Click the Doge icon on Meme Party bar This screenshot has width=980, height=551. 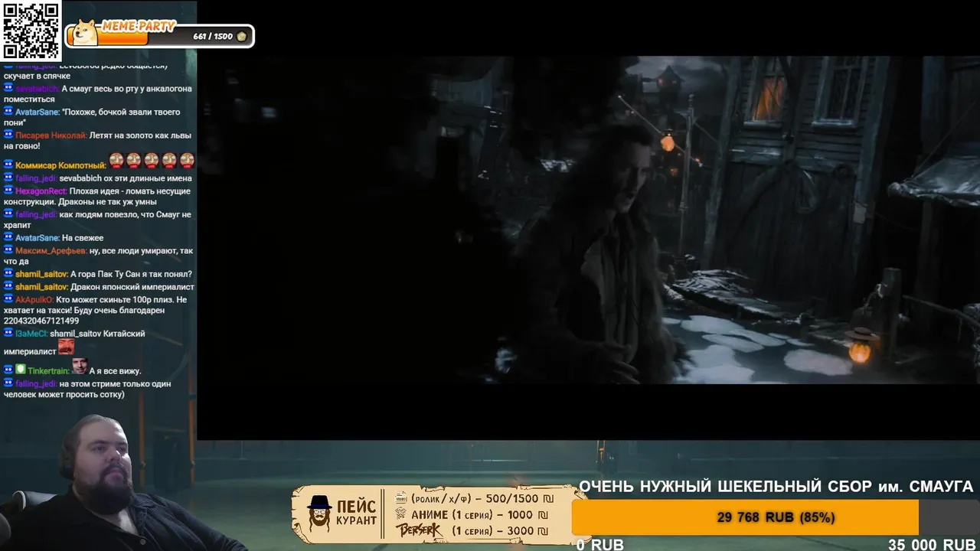coord(83,33)
